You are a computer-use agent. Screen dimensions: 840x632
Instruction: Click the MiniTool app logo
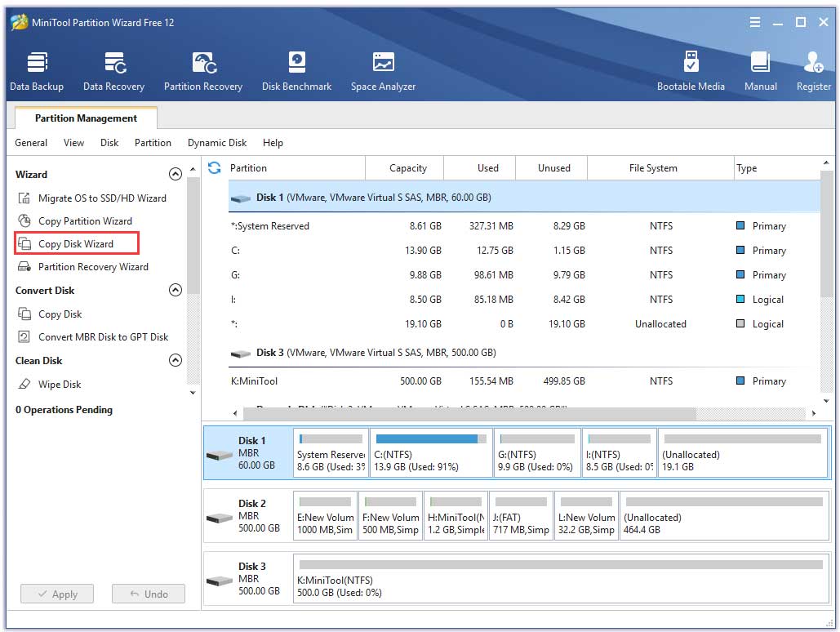point(20,22)
